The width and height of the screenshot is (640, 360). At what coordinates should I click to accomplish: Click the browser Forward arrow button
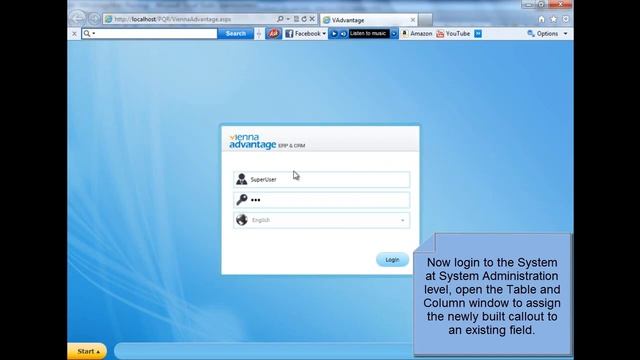click(94, 19)
